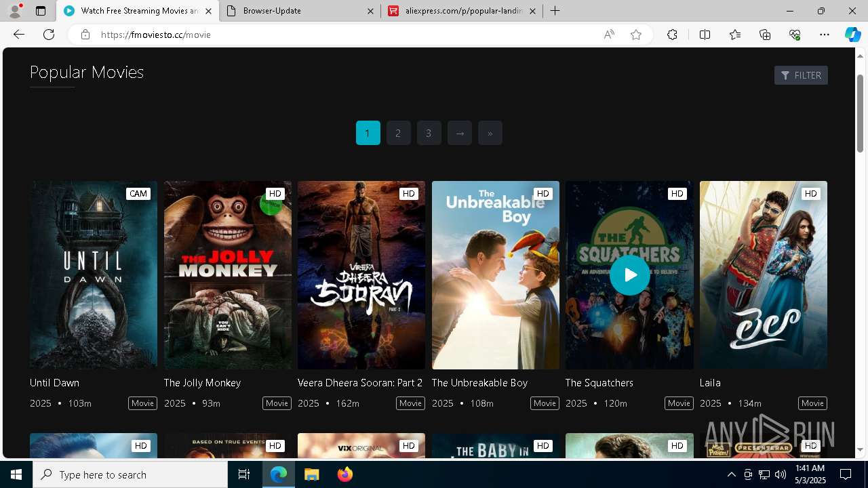Jump to the last page with the double-chevron button
Image resolution: width=868 pixels, height=488 pixels.
(490, 133)
